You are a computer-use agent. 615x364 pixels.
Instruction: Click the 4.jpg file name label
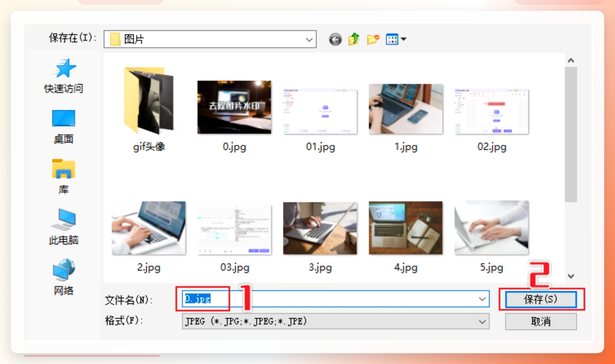click(406, 267)
